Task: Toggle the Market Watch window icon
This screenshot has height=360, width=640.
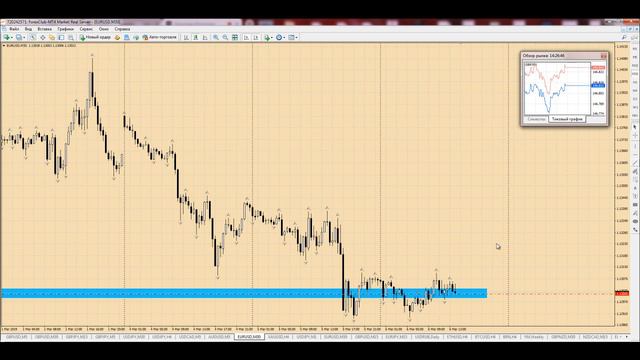Action: click(x=33, y=37)
